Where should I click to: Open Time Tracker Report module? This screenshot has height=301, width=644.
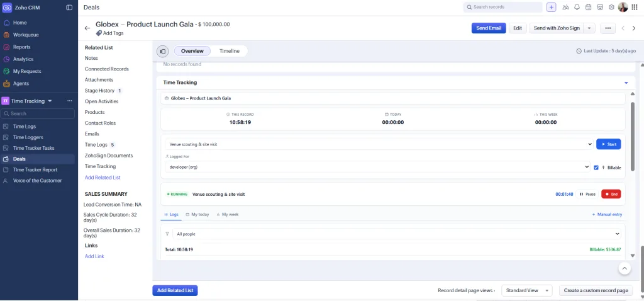[35, 169]
